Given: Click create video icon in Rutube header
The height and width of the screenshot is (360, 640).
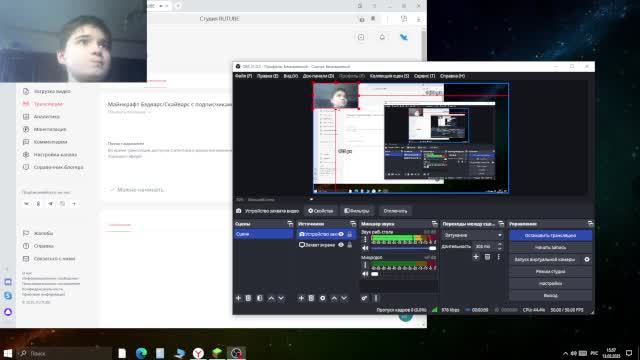Looking at the screenshot, I should [x=361, y=37].
